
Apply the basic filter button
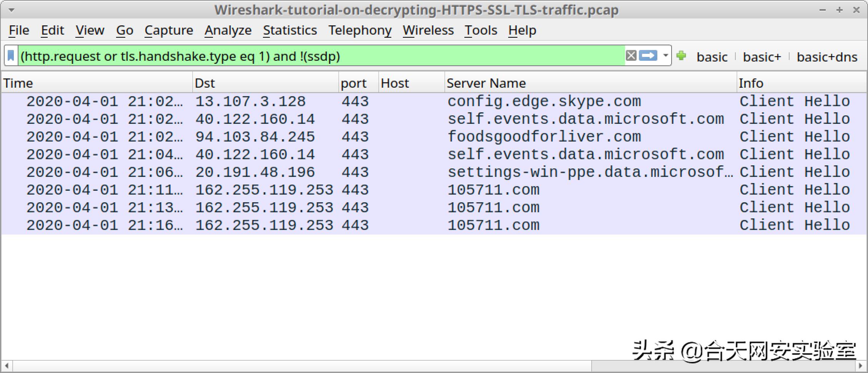[x=712, y=57]
